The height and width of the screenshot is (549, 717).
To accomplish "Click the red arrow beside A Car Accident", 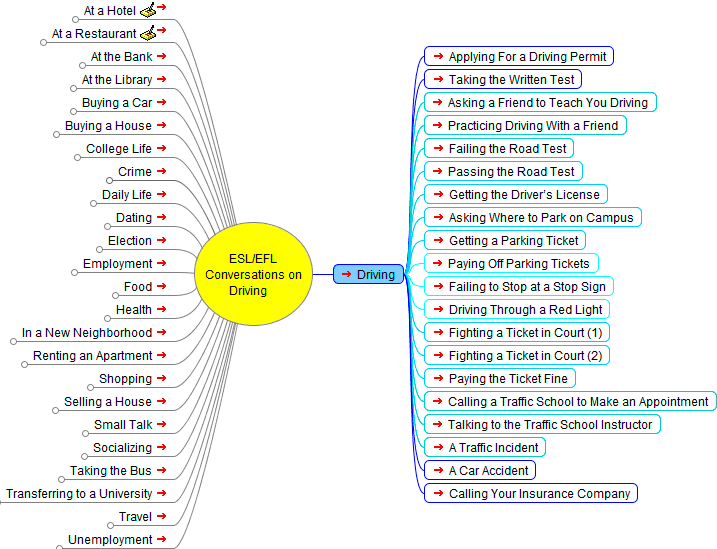I will point(437,470).
